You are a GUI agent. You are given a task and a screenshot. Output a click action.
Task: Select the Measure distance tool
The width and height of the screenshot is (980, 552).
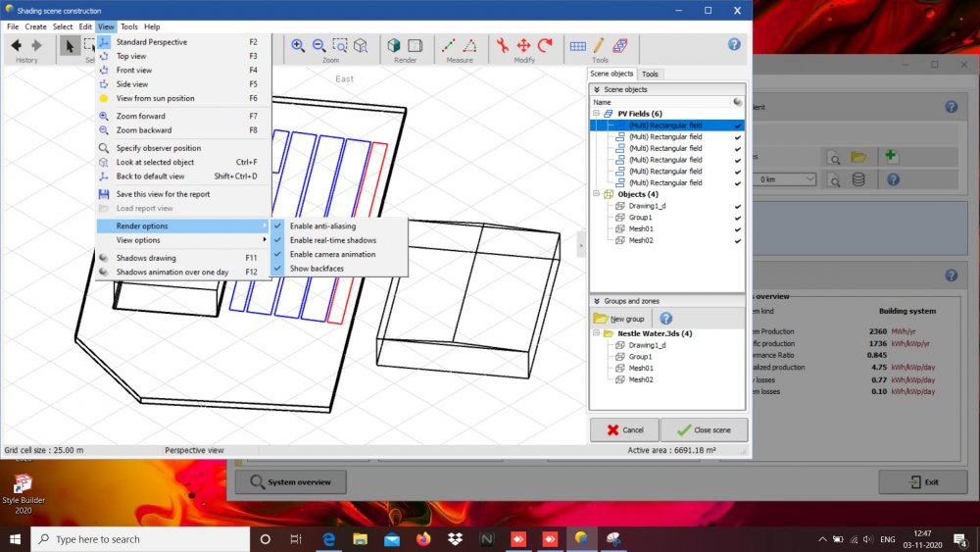coord(449,45)
